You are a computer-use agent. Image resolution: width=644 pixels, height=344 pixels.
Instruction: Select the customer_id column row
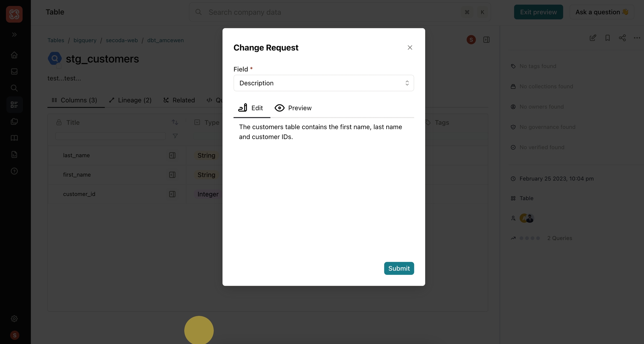(x=79, y=194)
